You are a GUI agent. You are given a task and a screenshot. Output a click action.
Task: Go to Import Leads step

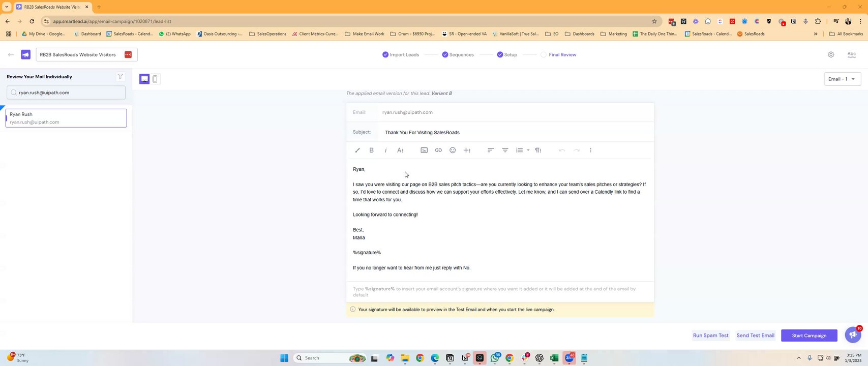point(401,54)
